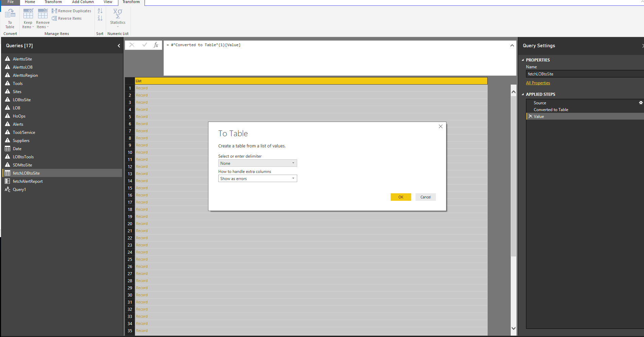Image resolution: width=644 pixels, height=337 pixels.
Task: Open the delimiter None dropdown
Action: point(257,163)
